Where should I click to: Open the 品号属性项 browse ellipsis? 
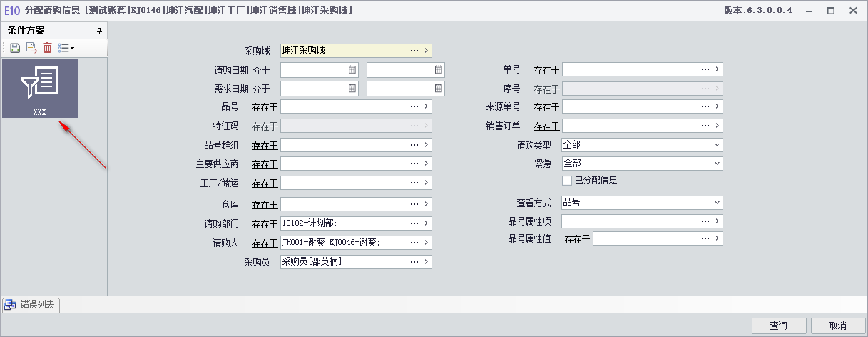[705, 221]
